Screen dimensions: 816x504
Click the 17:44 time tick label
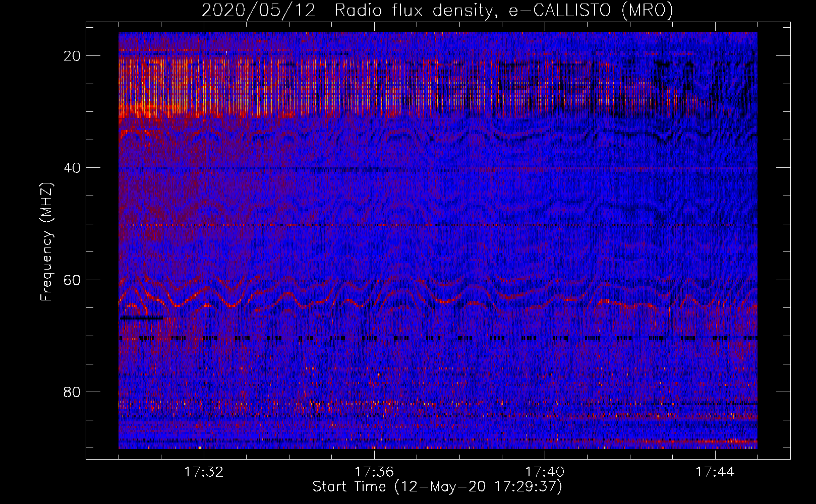715,472
